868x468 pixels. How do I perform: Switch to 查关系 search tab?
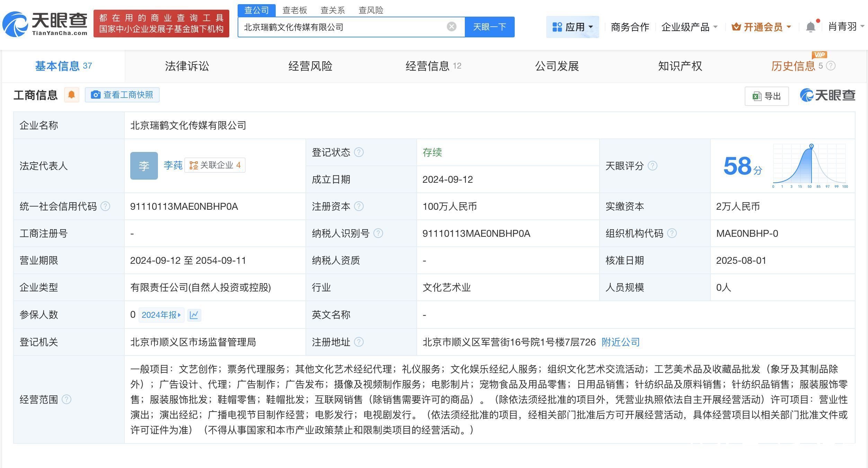333,10
